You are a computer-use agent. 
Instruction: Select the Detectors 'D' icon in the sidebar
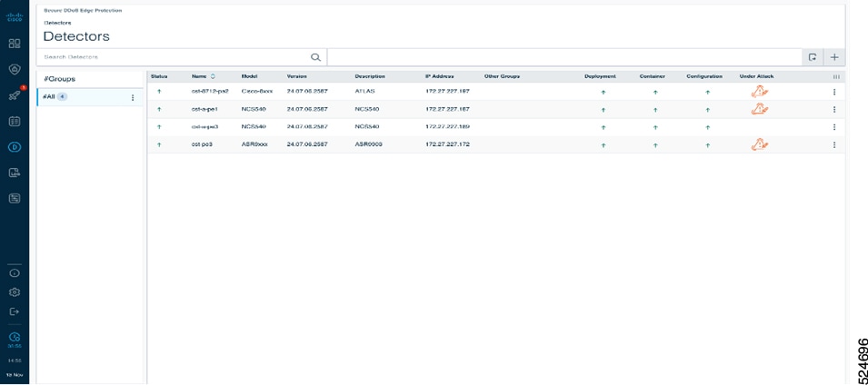pos(15,147)
